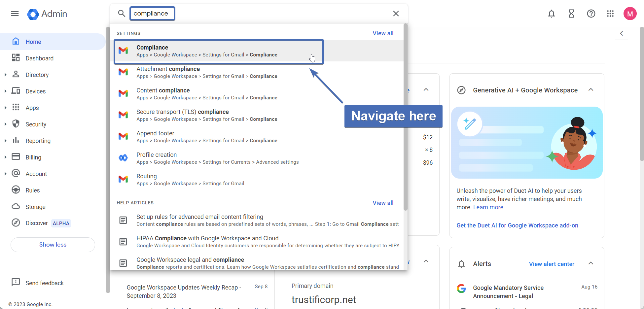Expand the Security section arrow
The height and width of the screenshot is (309, 644).
5,124
